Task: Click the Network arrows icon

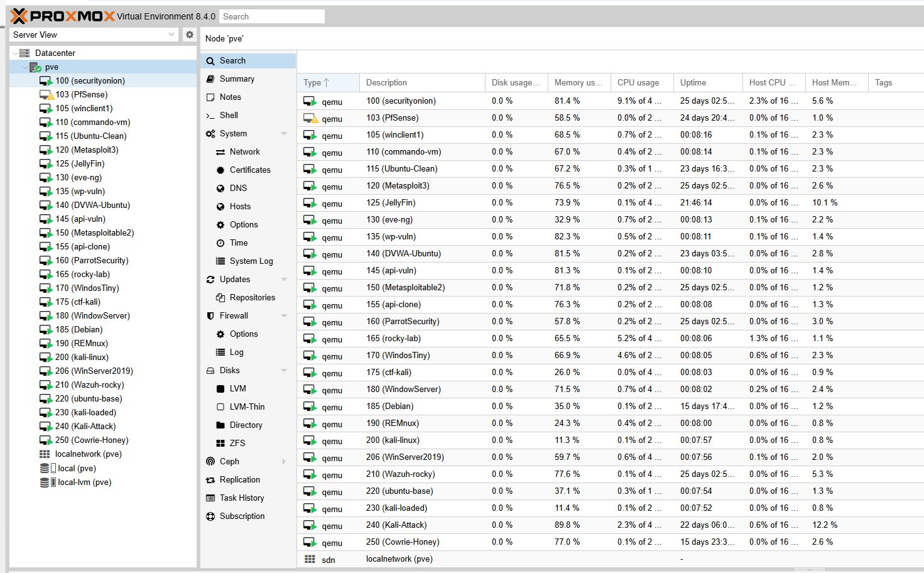Action: 220,152
